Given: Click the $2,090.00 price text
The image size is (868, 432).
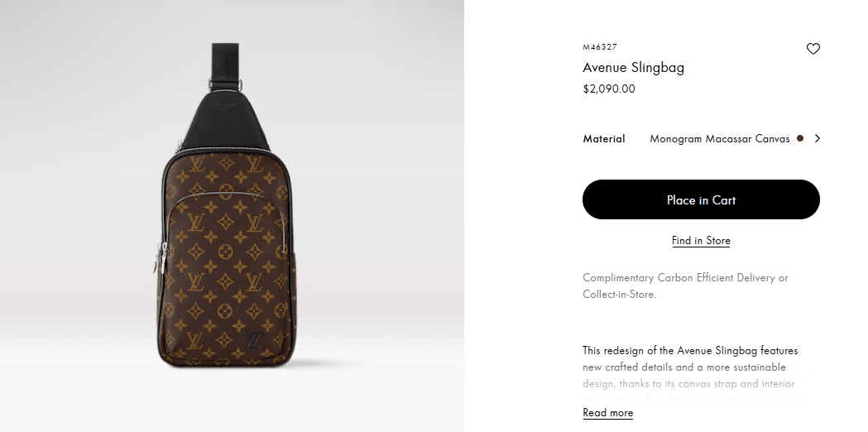Looking at the screenshot, I should tap(609, 89).
